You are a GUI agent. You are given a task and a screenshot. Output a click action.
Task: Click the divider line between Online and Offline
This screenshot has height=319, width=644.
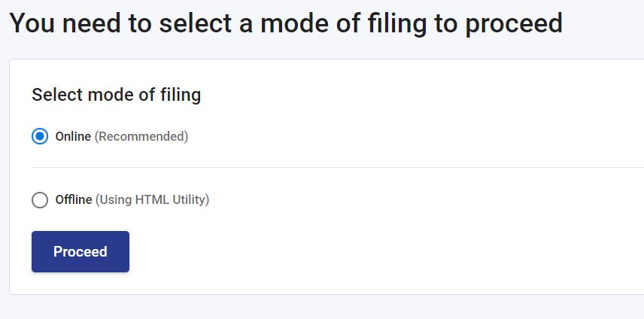[338, 168]
